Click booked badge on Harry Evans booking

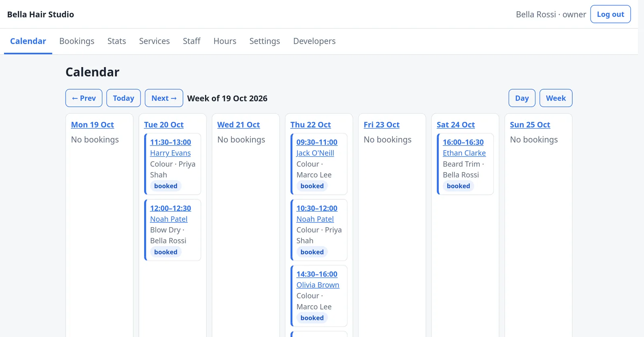click(166, 186)
